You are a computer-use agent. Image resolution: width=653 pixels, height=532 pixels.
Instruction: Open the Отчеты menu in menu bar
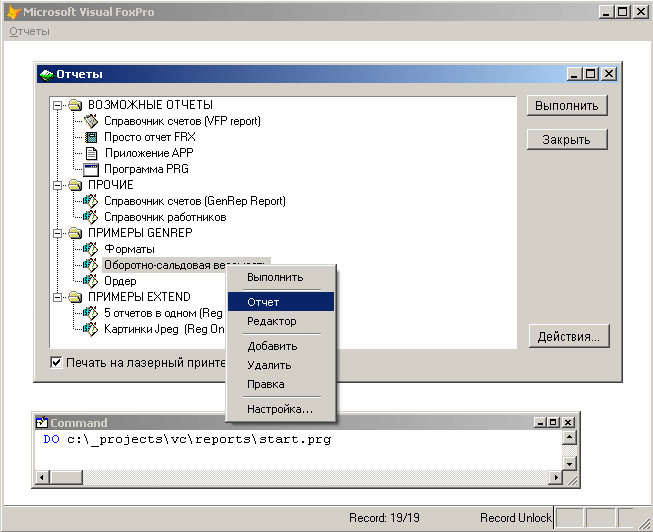coord(30,32)
